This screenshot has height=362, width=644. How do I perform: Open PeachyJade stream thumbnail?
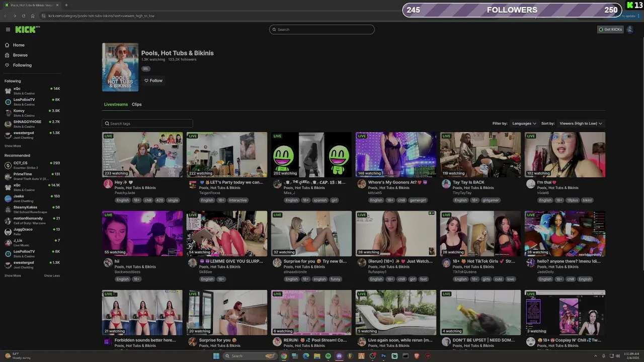coord(142,155)
